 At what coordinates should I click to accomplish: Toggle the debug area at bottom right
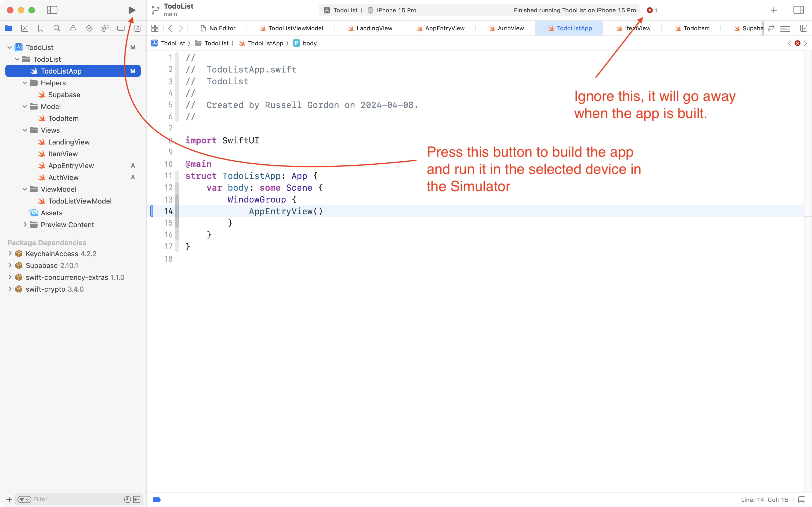(x=802, y=500)
